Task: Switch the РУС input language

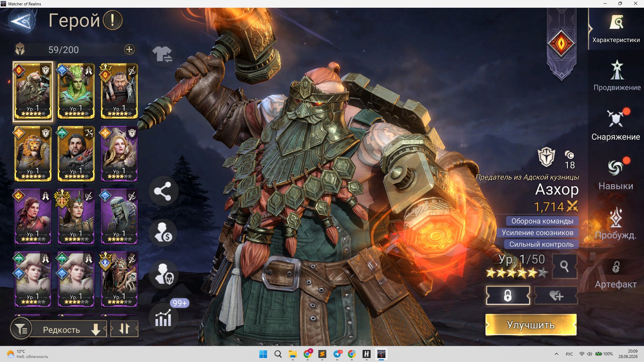Action: click(x=569, y=354)
